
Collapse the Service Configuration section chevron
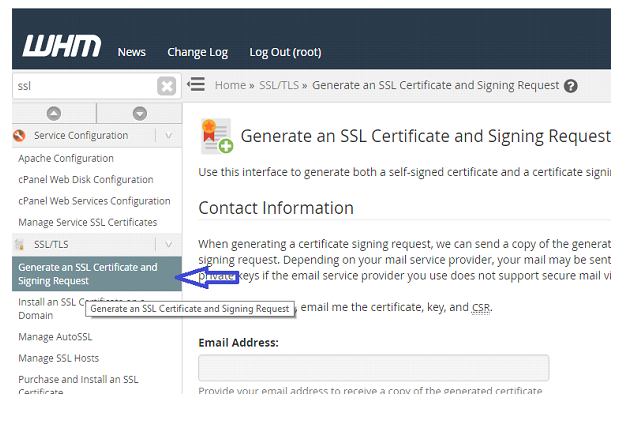click(x=168, y=135)
